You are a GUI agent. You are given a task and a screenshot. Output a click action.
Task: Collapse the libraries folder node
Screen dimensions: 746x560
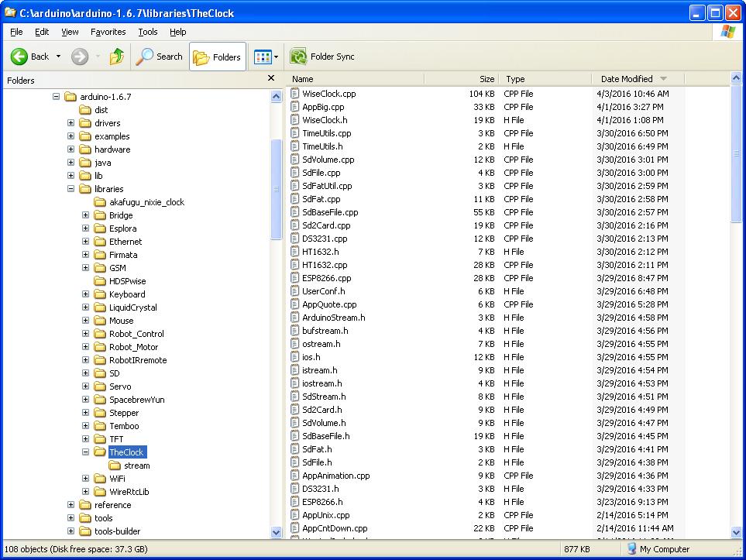click(x=71, y=189)
